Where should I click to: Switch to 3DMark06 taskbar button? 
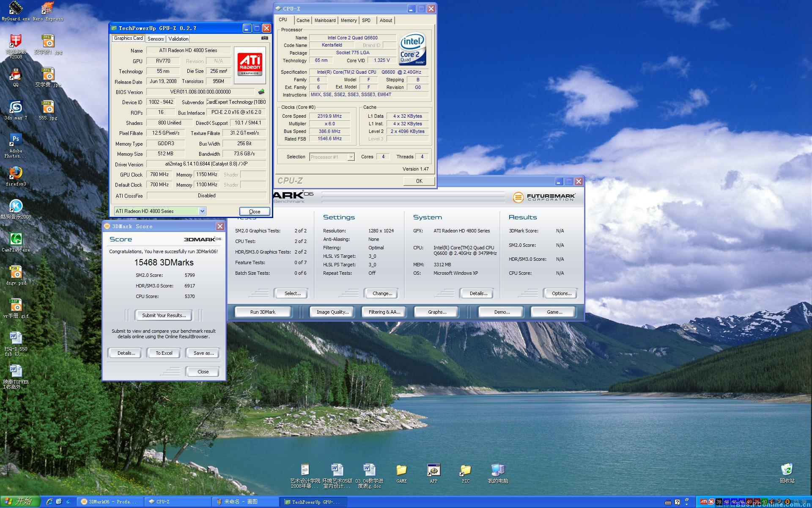tap(110, 502)
